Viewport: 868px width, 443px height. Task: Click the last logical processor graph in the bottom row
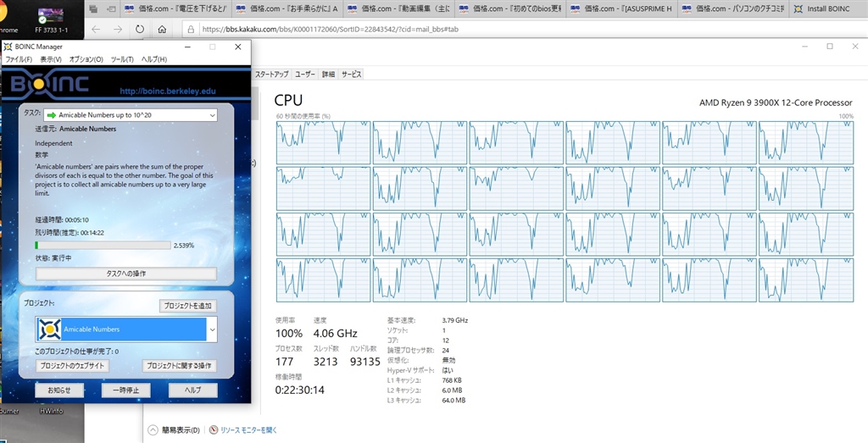(806, 280)
